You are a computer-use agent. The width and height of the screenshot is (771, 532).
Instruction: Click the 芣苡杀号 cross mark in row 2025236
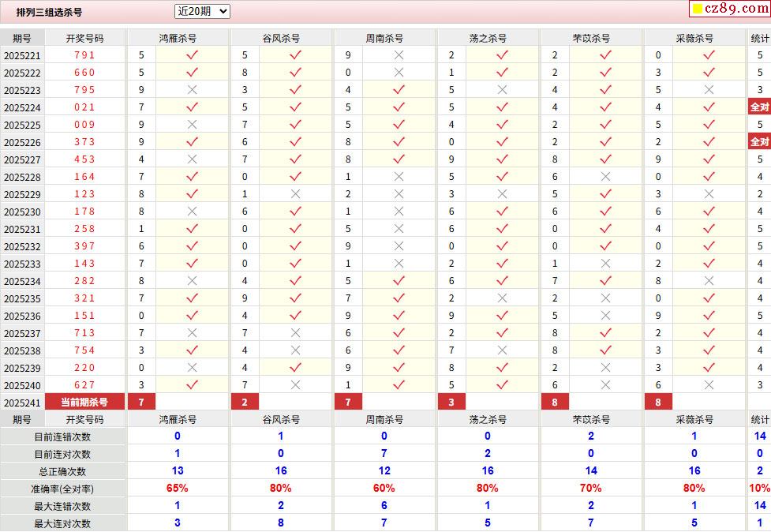(606, 316)
